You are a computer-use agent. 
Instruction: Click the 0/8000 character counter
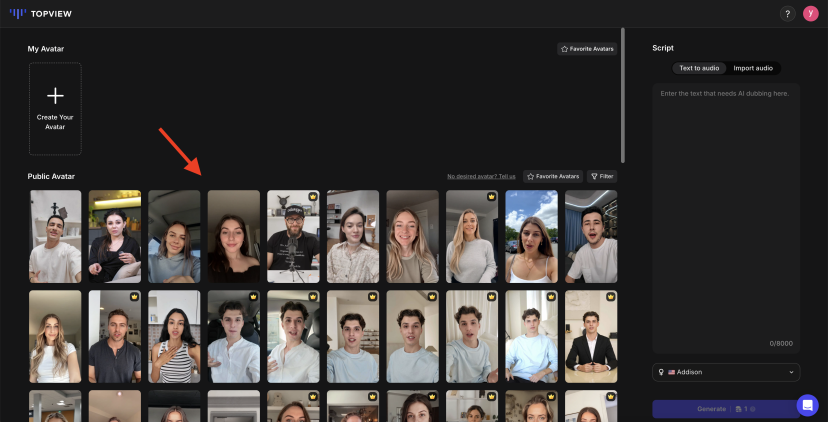coord(781,343)
